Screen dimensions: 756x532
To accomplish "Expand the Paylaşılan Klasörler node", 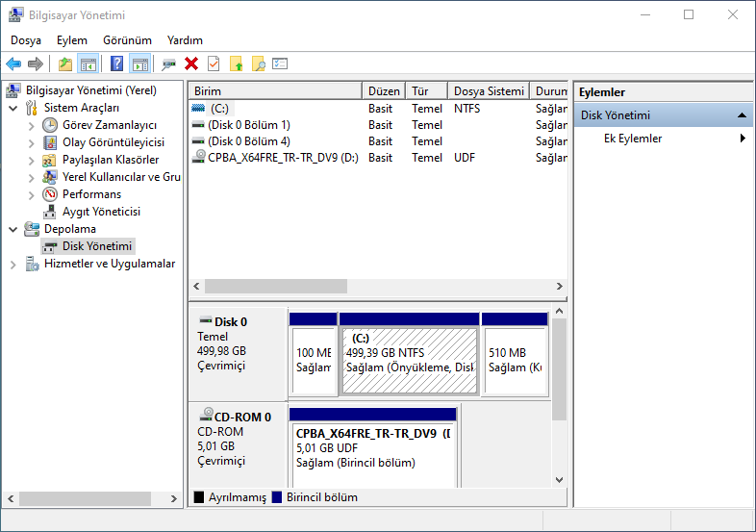I will [x=32, y=161].
